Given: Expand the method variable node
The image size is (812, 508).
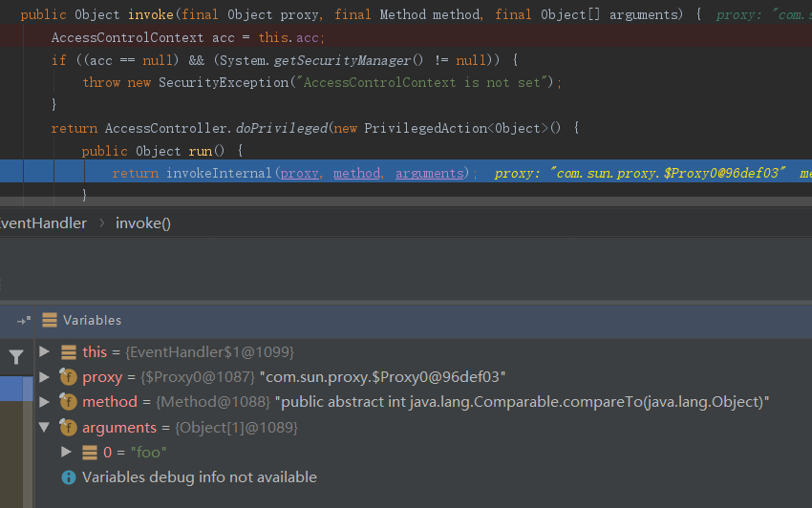Looking at the screenshot, I should coord(44,402).
